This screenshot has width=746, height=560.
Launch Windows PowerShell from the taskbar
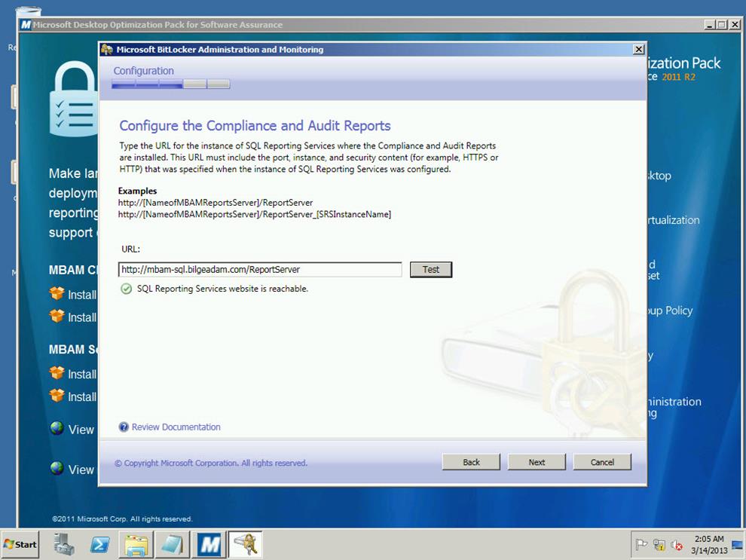point(100,544)
